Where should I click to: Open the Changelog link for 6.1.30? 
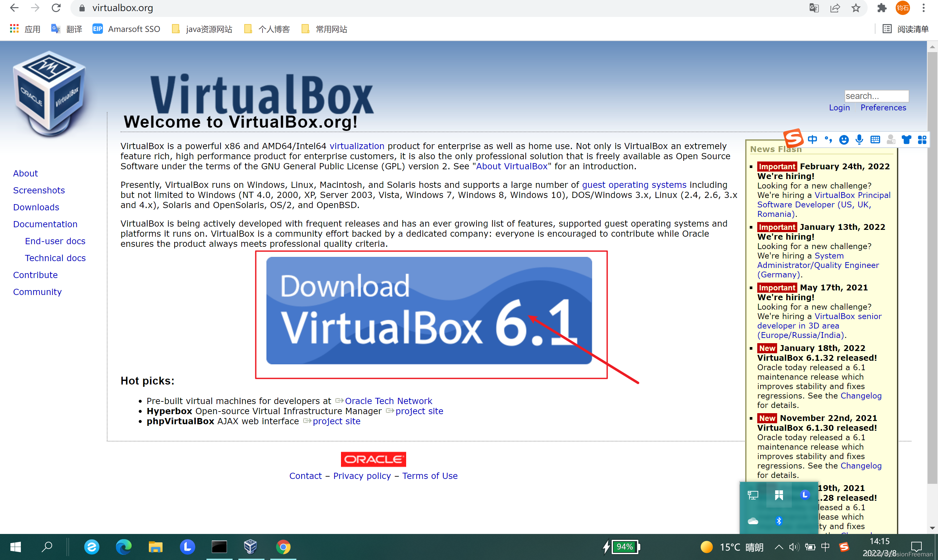pyautogui.click(x=860, y=466)
